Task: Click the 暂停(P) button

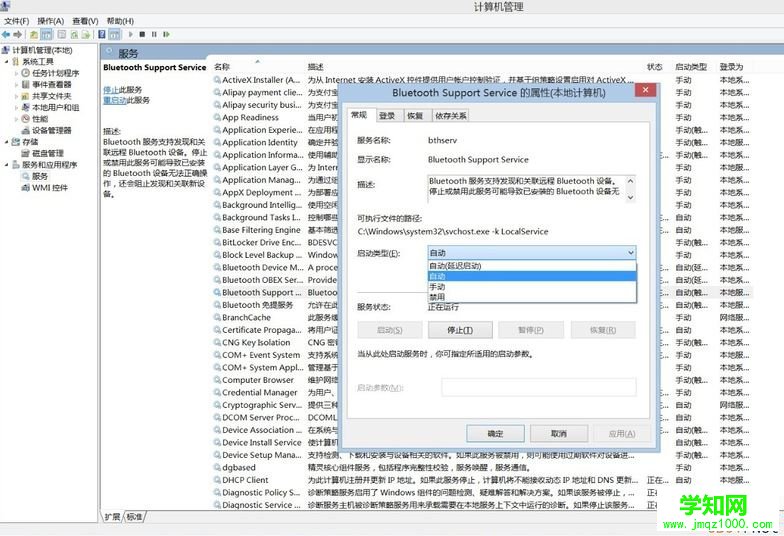Action: tap(531, 330)
